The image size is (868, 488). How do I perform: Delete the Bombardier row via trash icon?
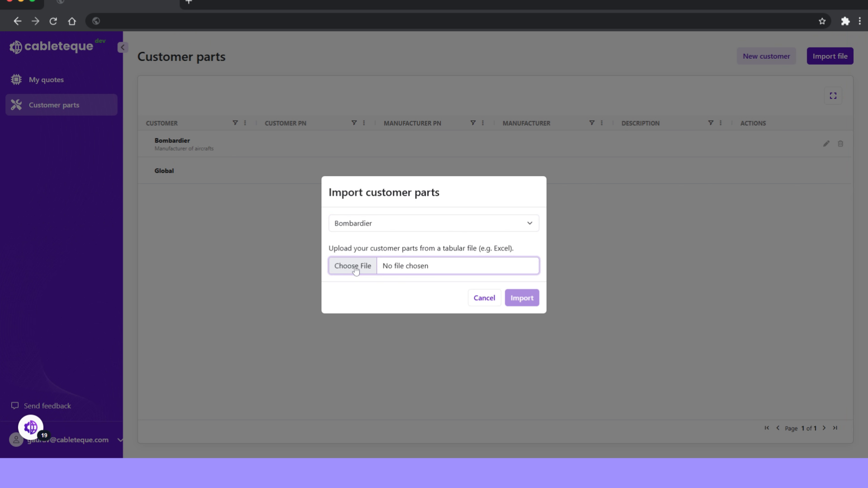(x=841, y=143)
